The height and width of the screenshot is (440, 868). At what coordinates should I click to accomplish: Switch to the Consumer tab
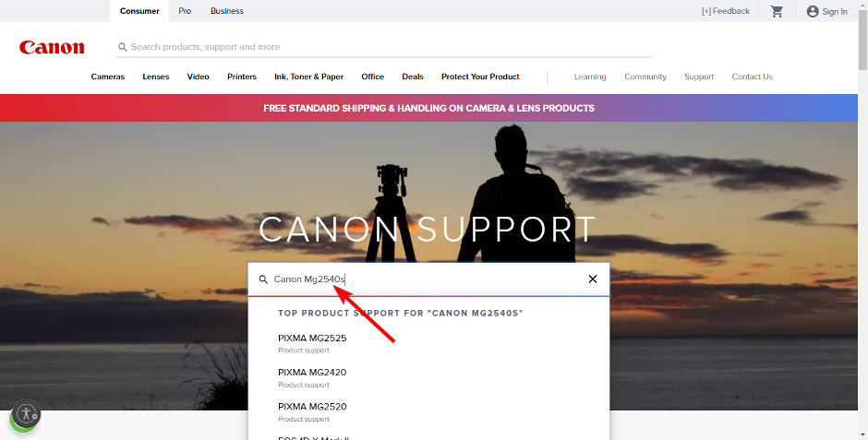click(x=139, y=11)
